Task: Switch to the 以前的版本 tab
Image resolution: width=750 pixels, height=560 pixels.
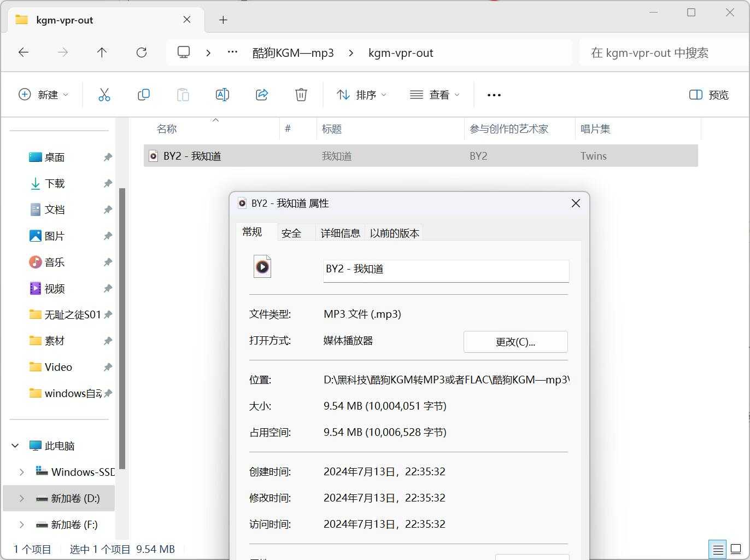Action: (x=394, y=233)
